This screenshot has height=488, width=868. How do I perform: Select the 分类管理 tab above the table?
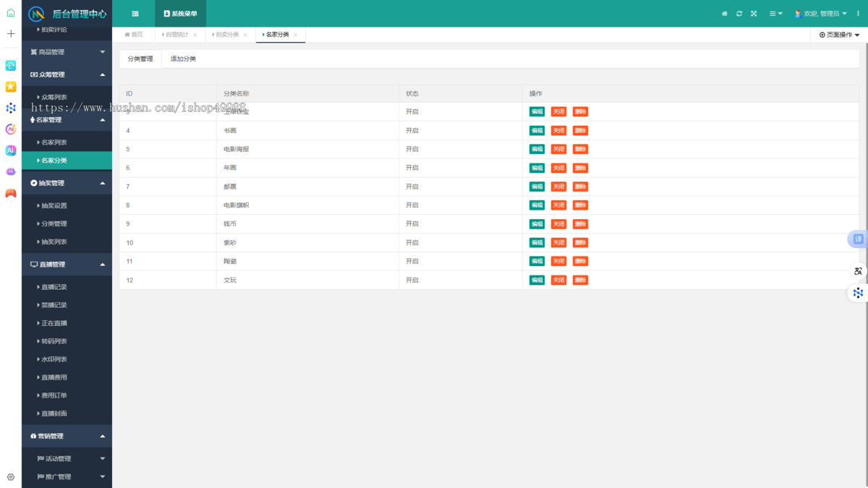140,59
